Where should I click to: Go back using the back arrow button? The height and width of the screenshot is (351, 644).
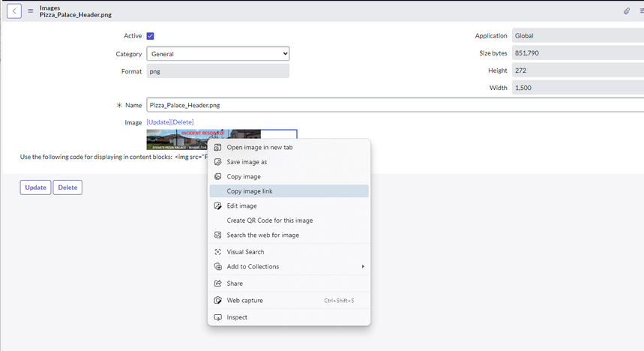pyautogui.click(x=14, y=11)
